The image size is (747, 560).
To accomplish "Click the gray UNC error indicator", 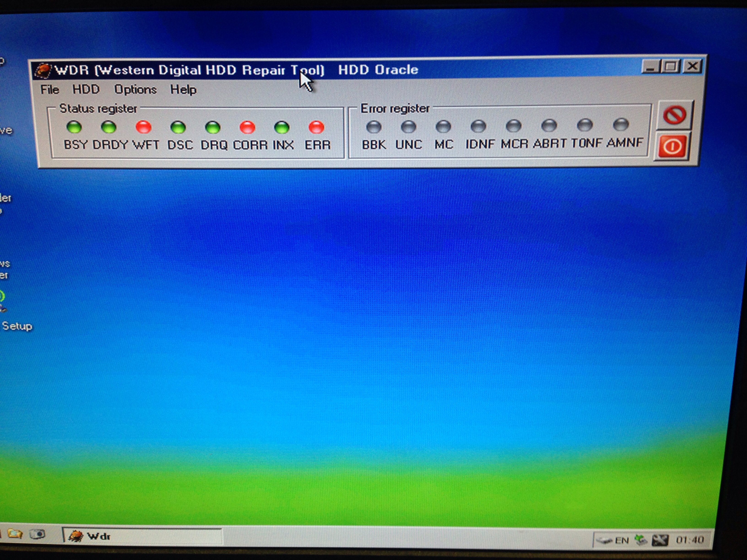I will [x=409, y=127].
